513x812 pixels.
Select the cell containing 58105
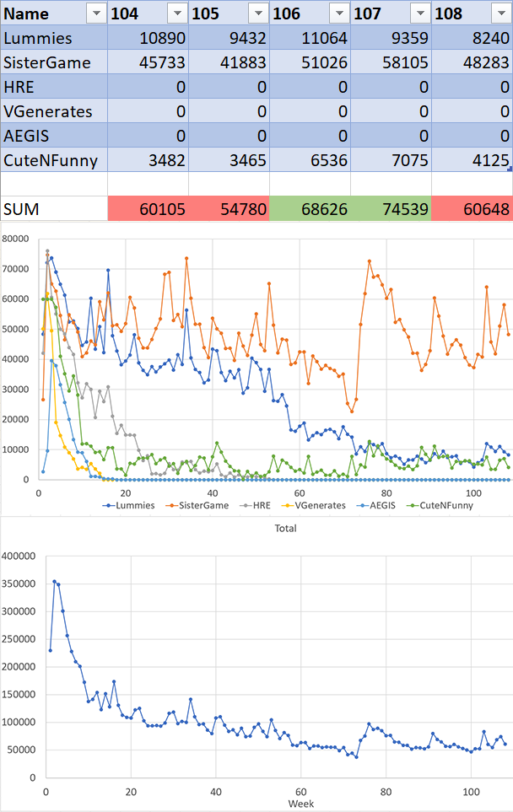tap(391, 62)
